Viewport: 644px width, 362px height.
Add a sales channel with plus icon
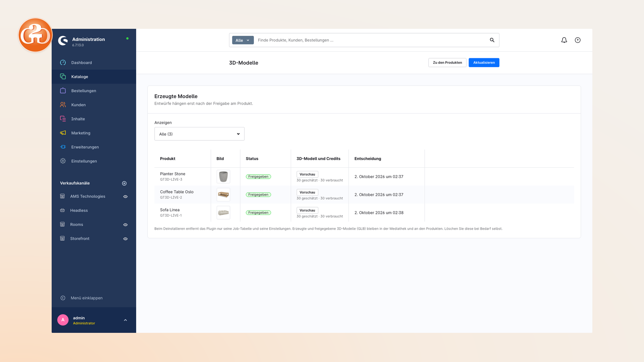pos(124,183)
